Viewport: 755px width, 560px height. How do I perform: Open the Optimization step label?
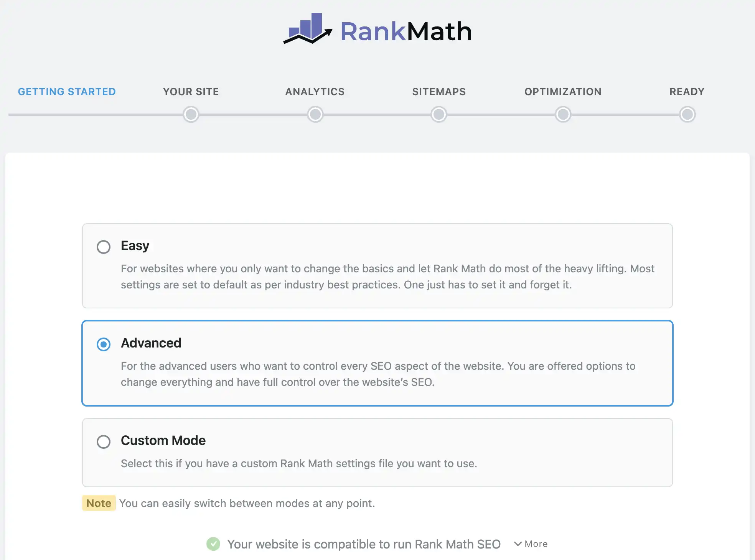563,92
